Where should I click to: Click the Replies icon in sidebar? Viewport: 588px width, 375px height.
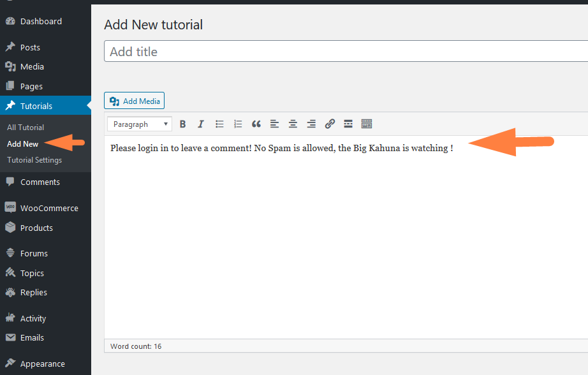10,292
